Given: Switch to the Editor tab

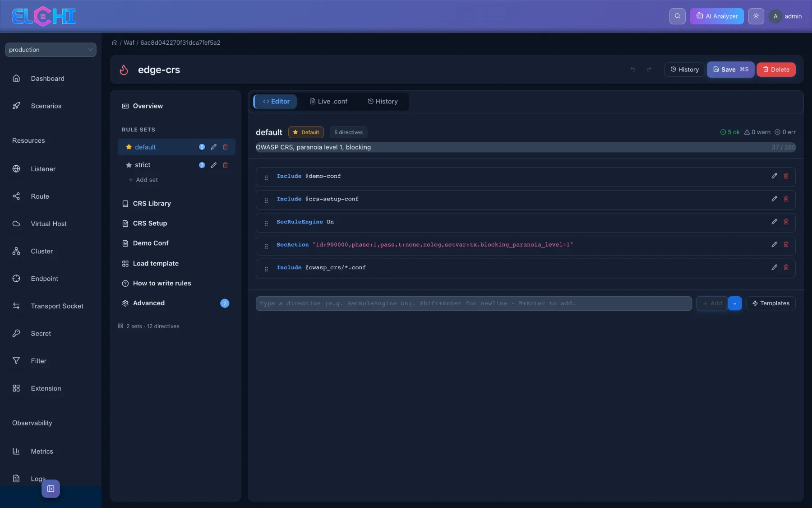Looking at the screenshot, I should (276, 102).
